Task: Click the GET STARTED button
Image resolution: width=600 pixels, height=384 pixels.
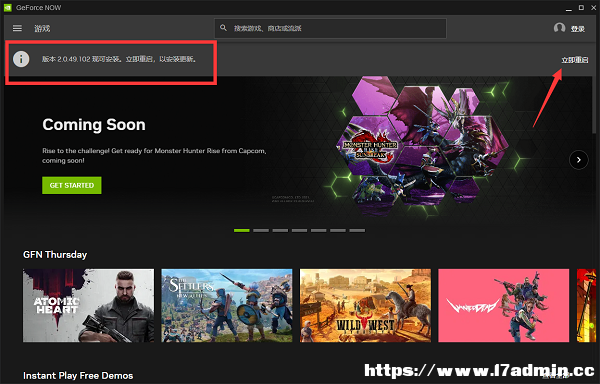Action: [x=72, y=185]
